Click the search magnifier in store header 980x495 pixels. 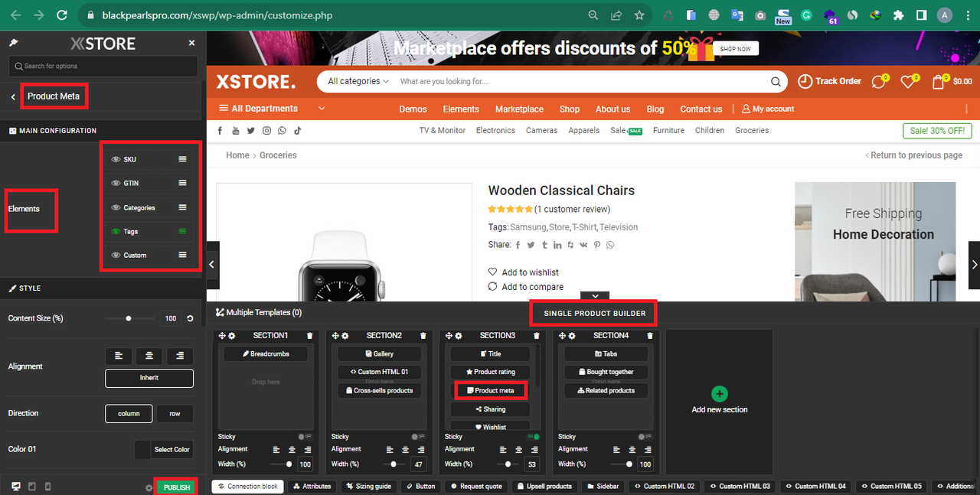tap(776, 81)
